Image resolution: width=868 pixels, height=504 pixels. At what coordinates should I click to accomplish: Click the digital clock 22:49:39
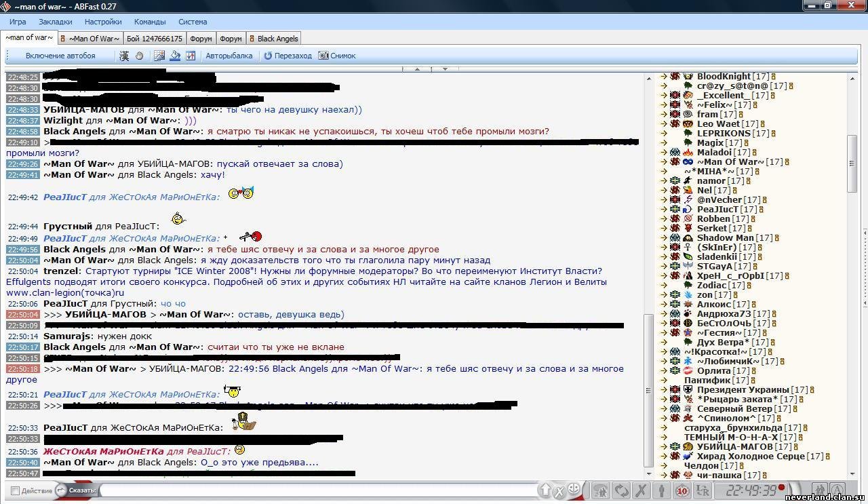(x=751, y=490)
